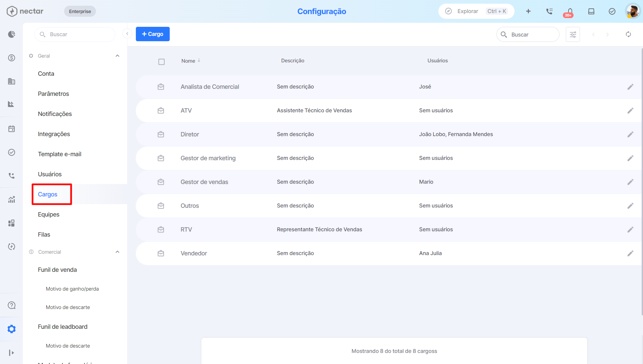Open the reports chart sidebar icon
Viewport: 643px width, 364px height.
click(11, 200)
